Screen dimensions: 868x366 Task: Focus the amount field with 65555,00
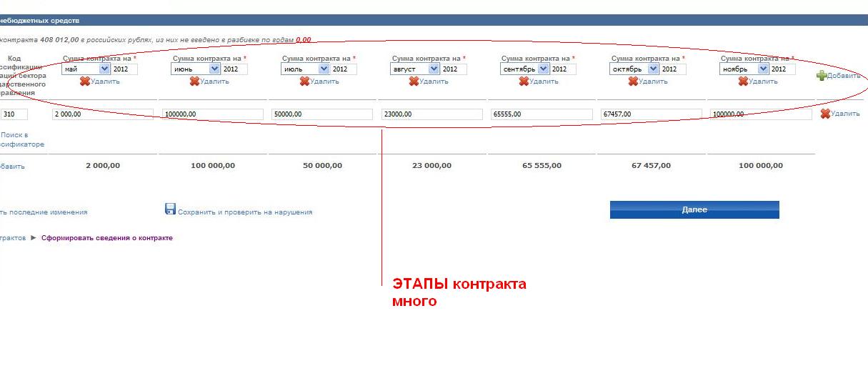click(542, 114)
